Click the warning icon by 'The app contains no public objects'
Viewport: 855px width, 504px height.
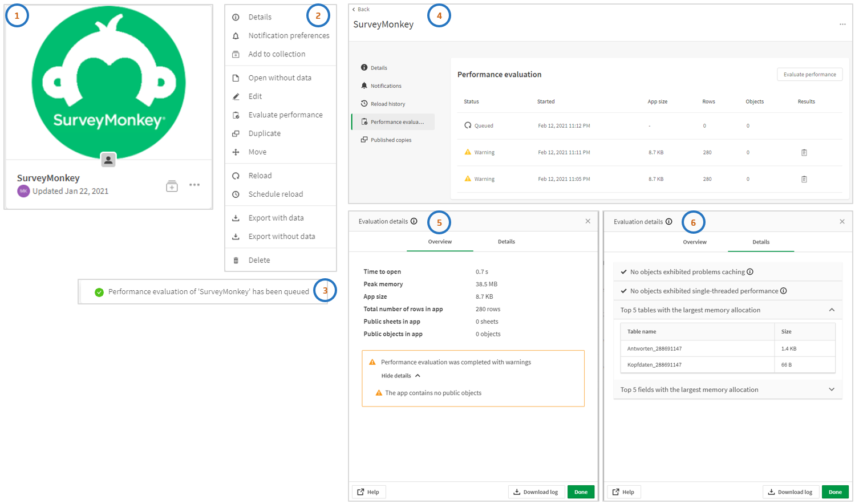click(379, 393)
